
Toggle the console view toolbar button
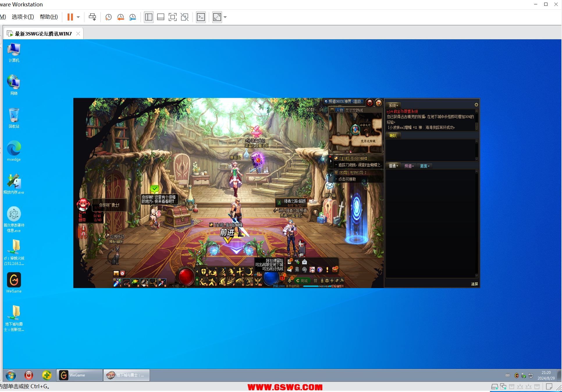pyautogui.click(x=201, y=17)
